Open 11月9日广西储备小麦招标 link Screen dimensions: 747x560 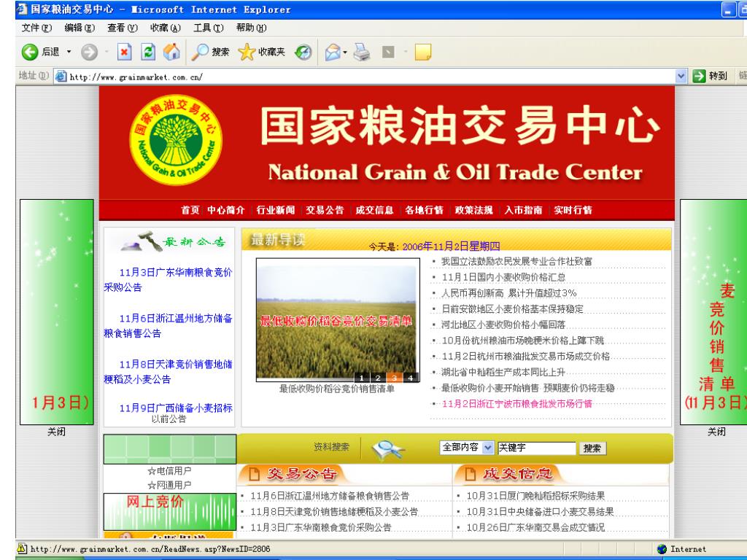(176, 408)
